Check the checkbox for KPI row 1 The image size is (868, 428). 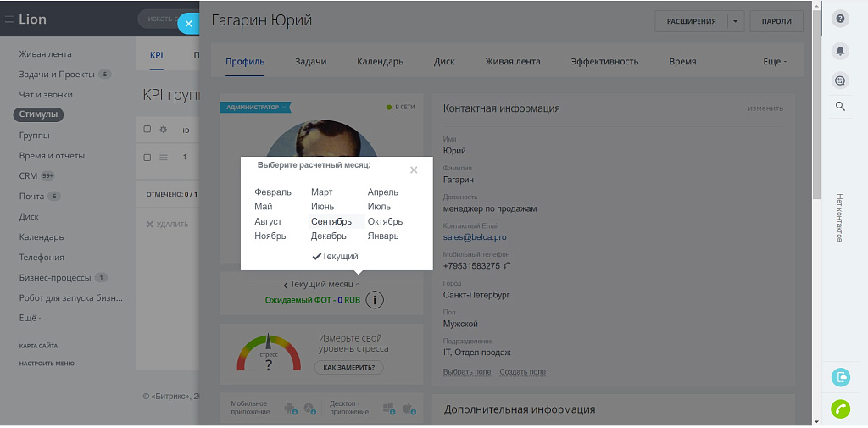click(x=147, y=157)
